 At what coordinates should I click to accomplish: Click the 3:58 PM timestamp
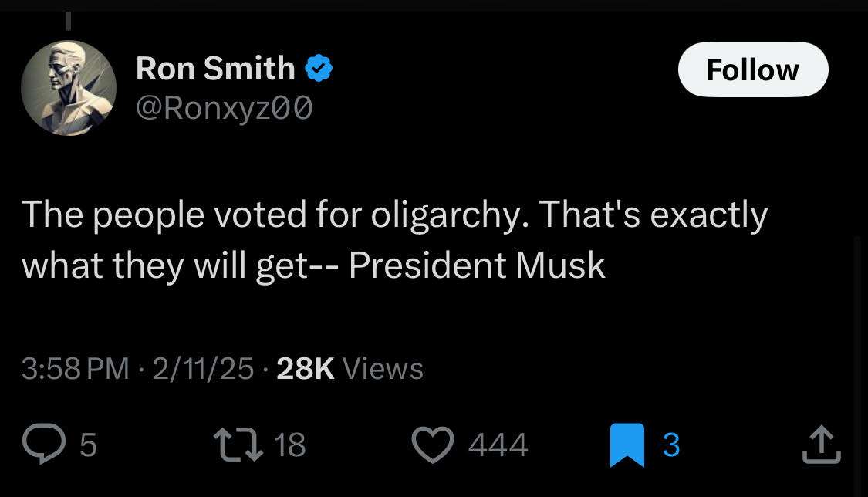pyautogui.click(x=75, y=369)
